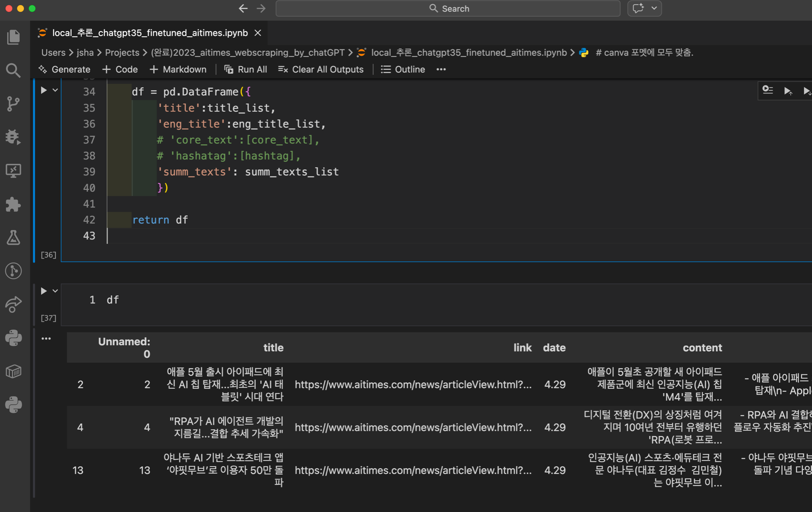Open Remote Explorer view
This screenshot has height=512, width=812.
click(x=13, y=170)
